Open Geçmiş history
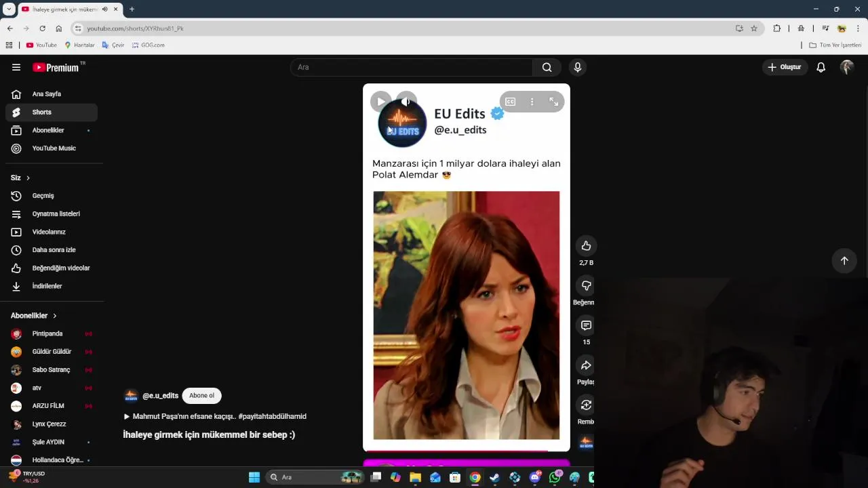 point(52,196)
